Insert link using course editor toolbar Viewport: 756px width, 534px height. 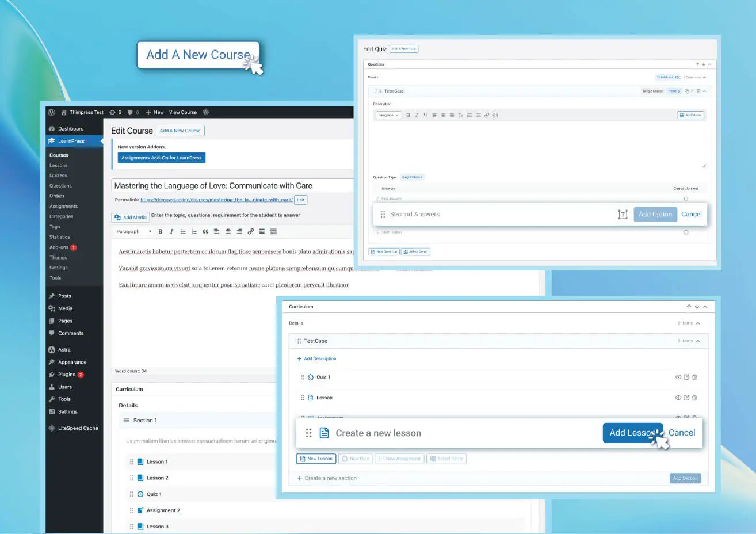pyautogui.click(x=250, y=231)
